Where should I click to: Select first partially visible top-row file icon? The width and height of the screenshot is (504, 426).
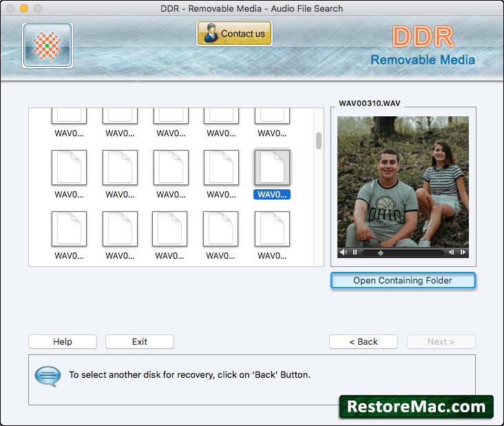click(69, 116)
